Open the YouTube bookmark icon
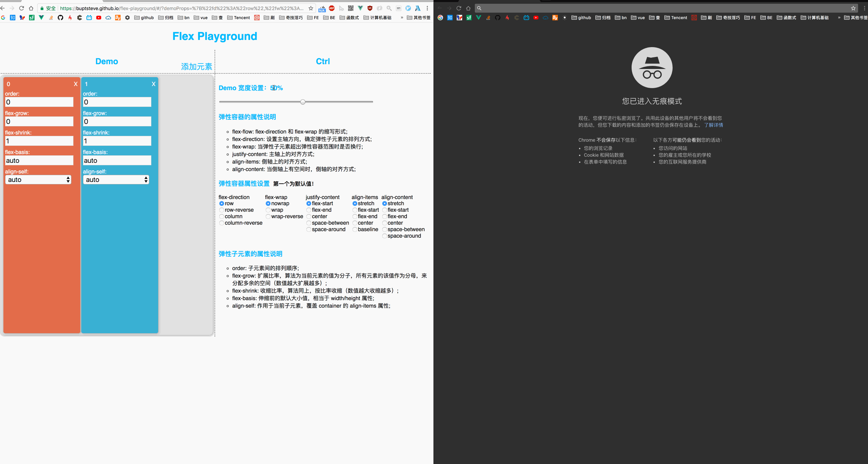 pos(99,18)
